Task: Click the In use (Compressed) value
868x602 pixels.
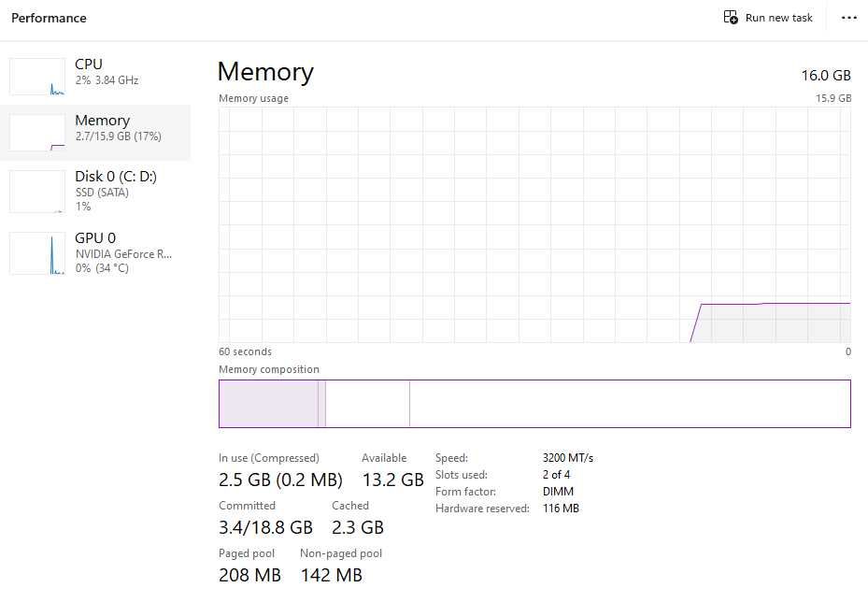Action: tap(280, 480)
